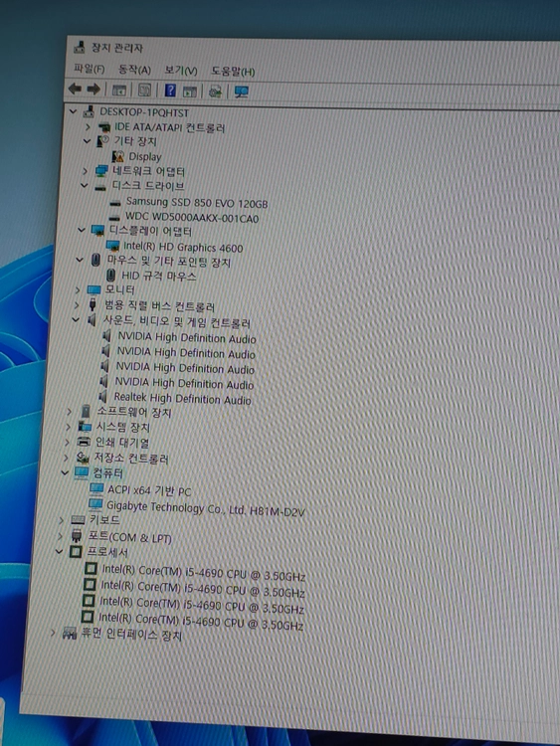Click the USB icon beside 범용 직렬 버스 컨트롤러
560x746 pixels.
pos(93,304)
